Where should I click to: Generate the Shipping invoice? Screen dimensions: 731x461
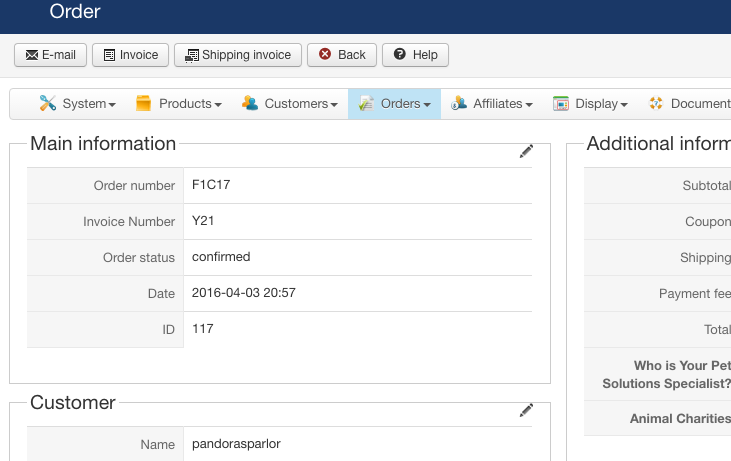[x=238, y=55]
